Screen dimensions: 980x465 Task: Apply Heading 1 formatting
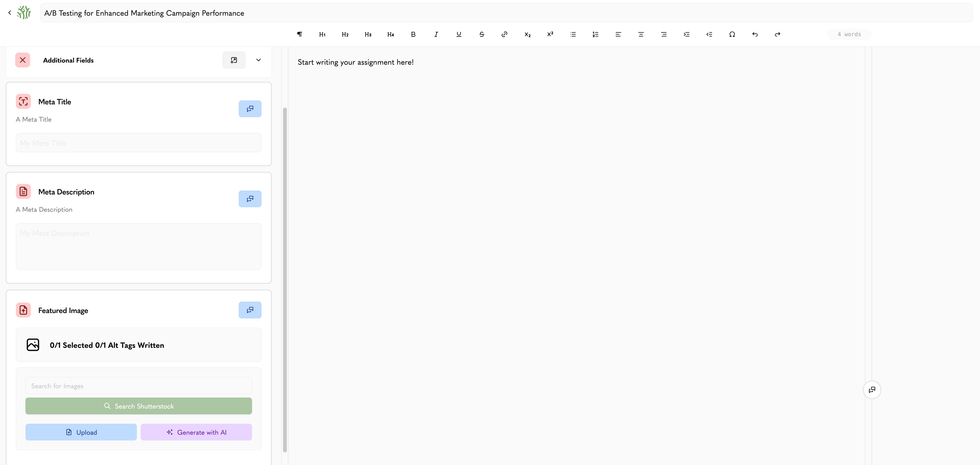click(x=322, y=34)
